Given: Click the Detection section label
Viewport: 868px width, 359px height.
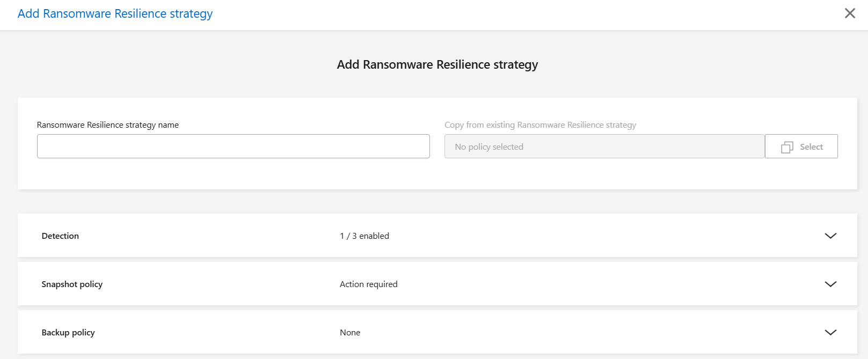Looking at the screenshot, I should 60,236.
